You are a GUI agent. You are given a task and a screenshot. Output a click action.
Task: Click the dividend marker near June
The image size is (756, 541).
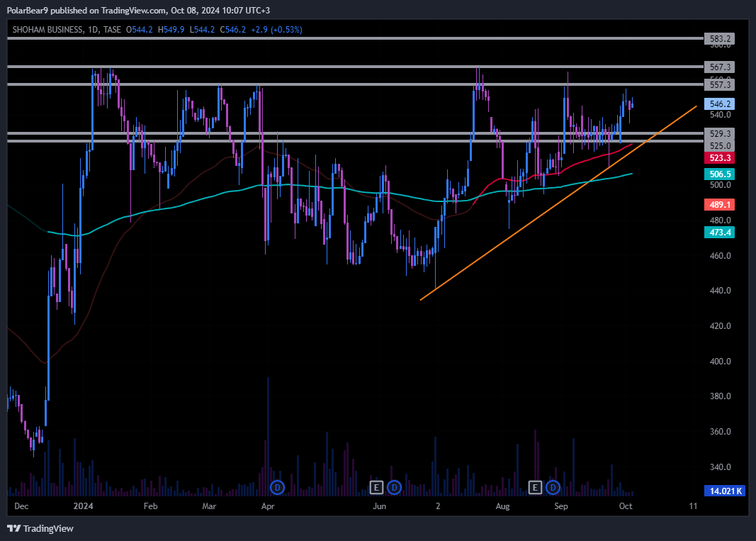click(x=395, y=487)
